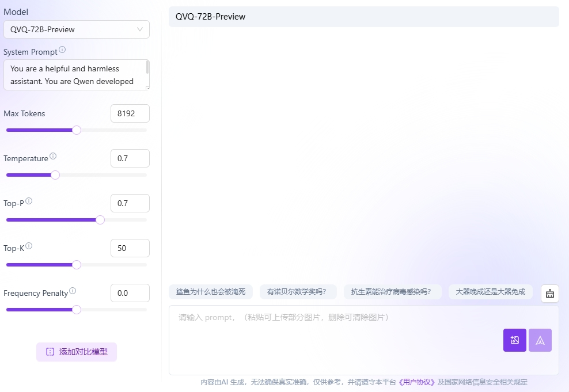The width and height of the screenshot is (569, 392).
Task: Click the Top-K value field showing 50
Action: pyautogui.click(x=130, y=249)
